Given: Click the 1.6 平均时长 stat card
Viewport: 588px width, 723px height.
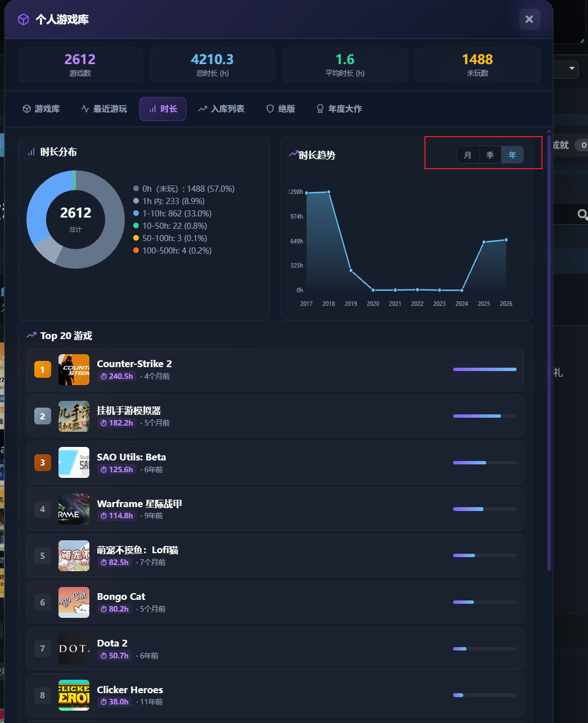Looking at the screenshot, I should [345, 65].
